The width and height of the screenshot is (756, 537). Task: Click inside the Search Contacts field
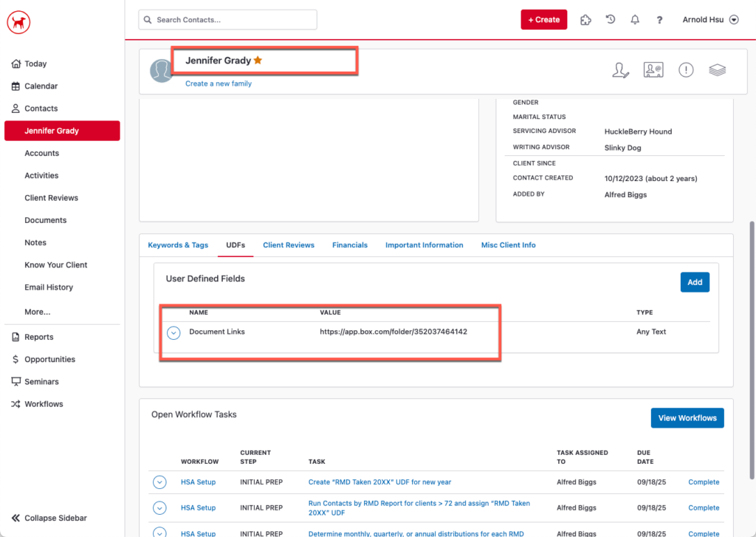[x=227, y=20]
